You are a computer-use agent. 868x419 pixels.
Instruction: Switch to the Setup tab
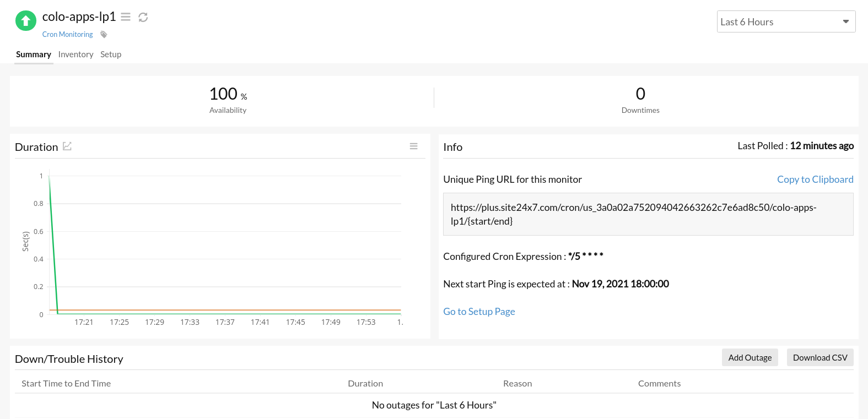point(111,55)
